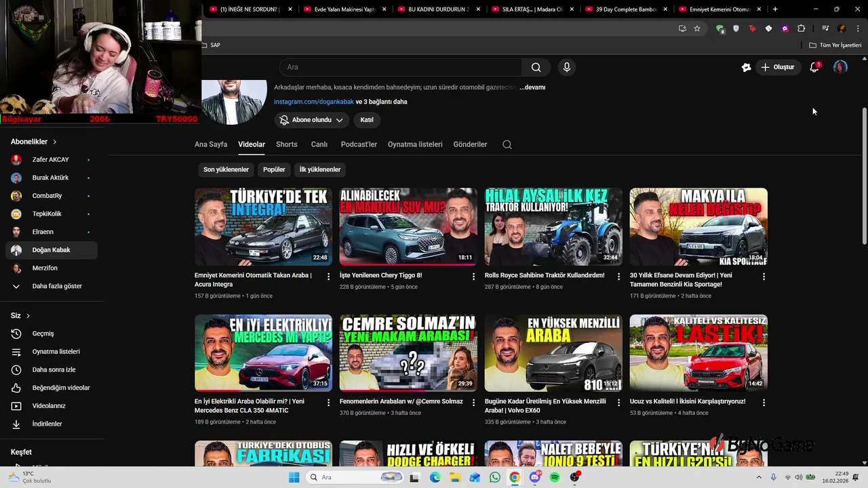The image size is (868, 488).
Task: Open new browser tab with plus button
Action: point(775,9)
